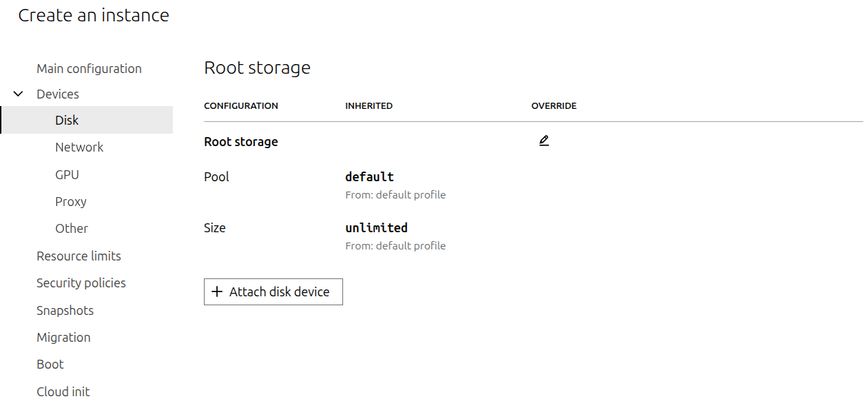Navigate to the Snapshots section
This screenshot has width=868, height=410.
(x=65, y=311)
